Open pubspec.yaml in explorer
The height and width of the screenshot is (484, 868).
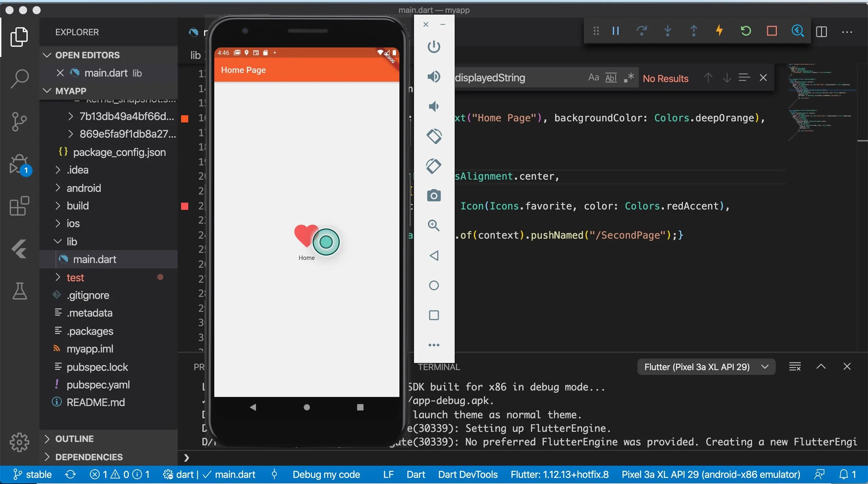(x=98, y=385)
